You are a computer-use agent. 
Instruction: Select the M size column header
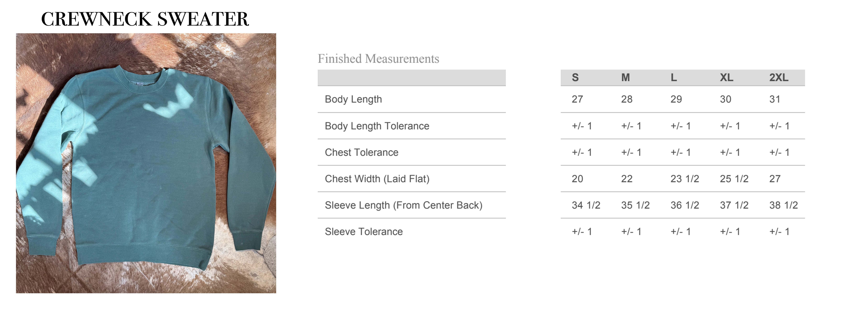(625, 78)
